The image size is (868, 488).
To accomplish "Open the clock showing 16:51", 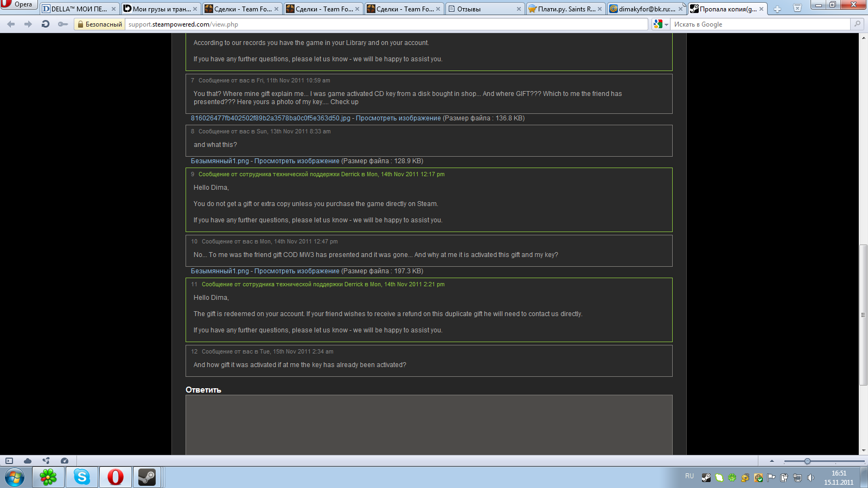I will click(x=839, y=478).
